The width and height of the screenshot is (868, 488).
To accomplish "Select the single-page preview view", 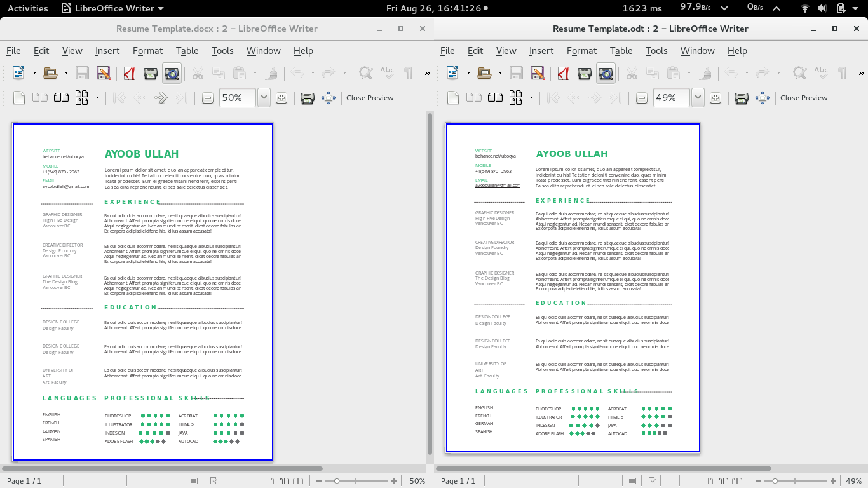I will pos(18,97).
